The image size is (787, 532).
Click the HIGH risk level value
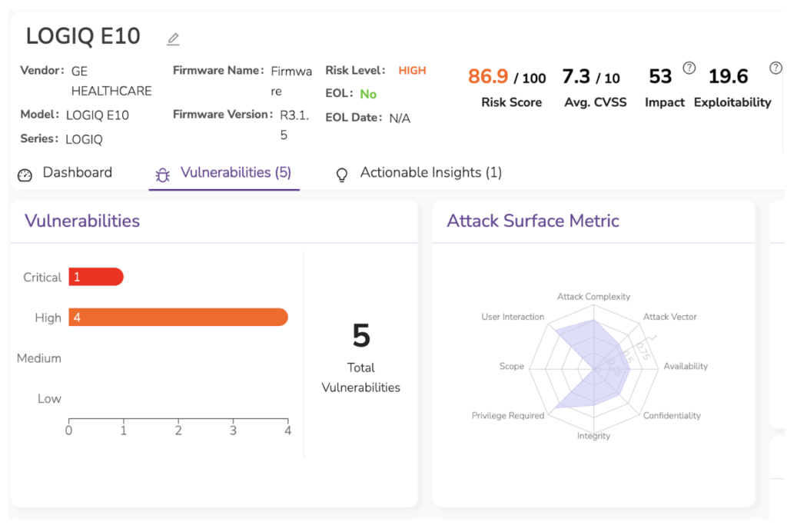tap(412, 71)
